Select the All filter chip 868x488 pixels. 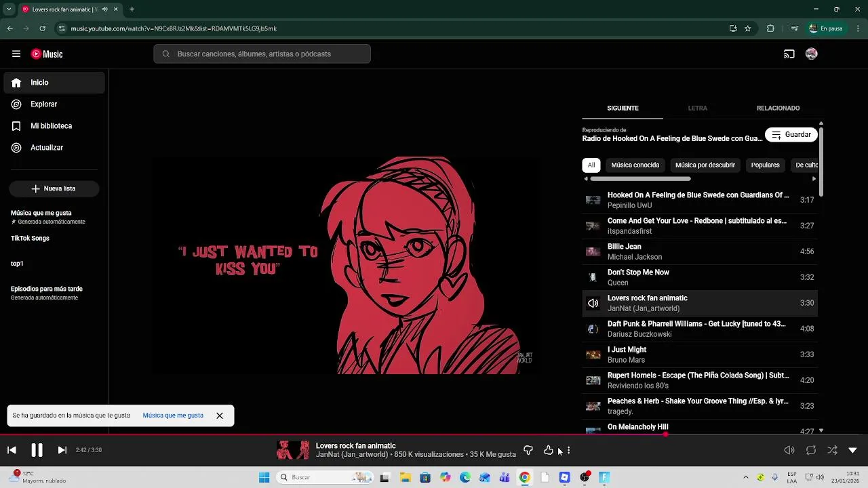[591, 165]
